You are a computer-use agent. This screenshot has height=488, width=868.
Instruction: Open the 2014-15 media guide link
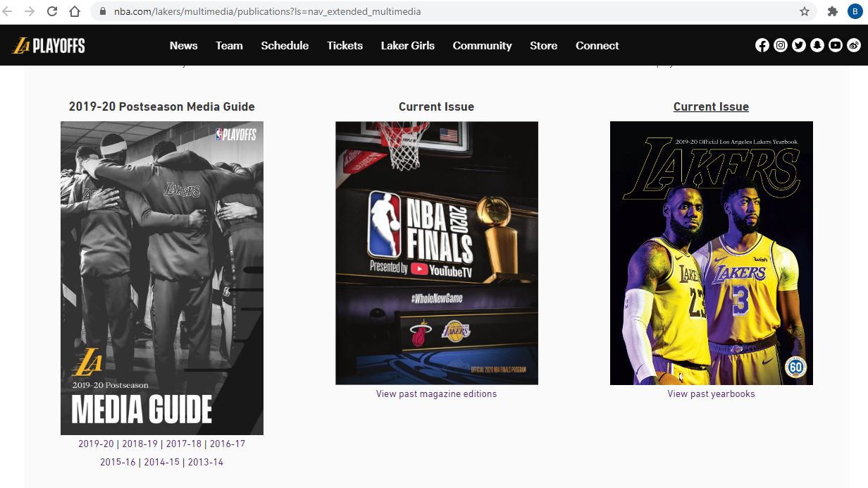click(x=162, y=463)
